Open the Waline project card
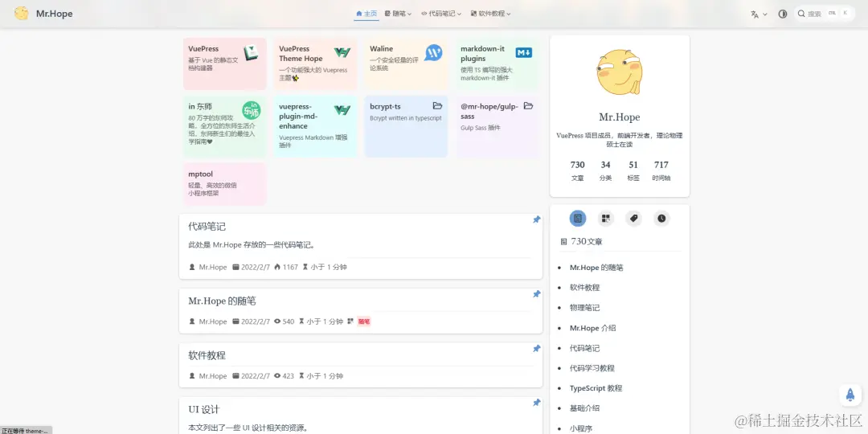868x434 pixels. click(407, 63)
